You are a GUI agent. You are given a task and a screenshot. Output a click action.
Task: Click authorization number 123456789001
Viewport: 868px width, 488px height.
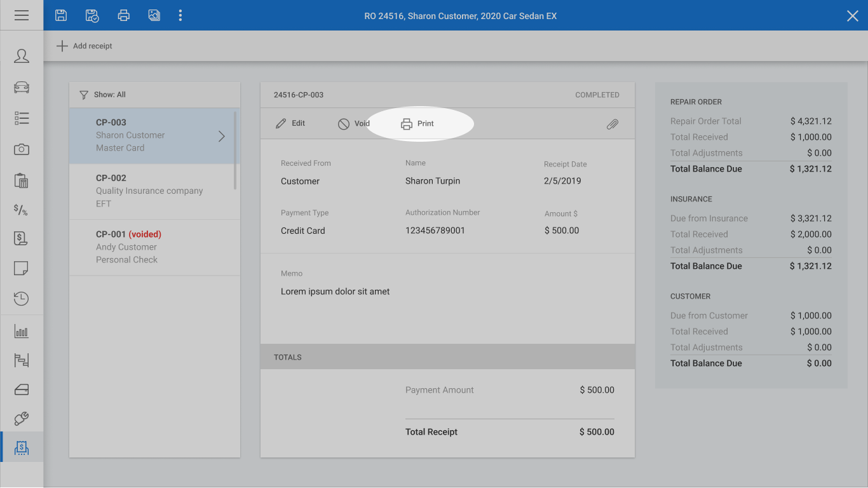point(435,231)
